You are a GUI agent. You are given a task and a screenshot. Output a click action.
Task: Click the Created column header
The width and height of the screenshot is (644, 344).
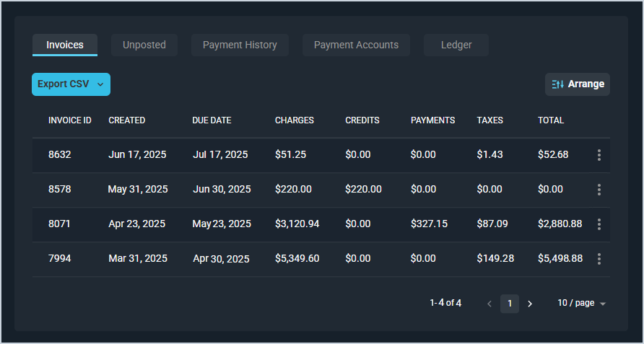point(126,120)
